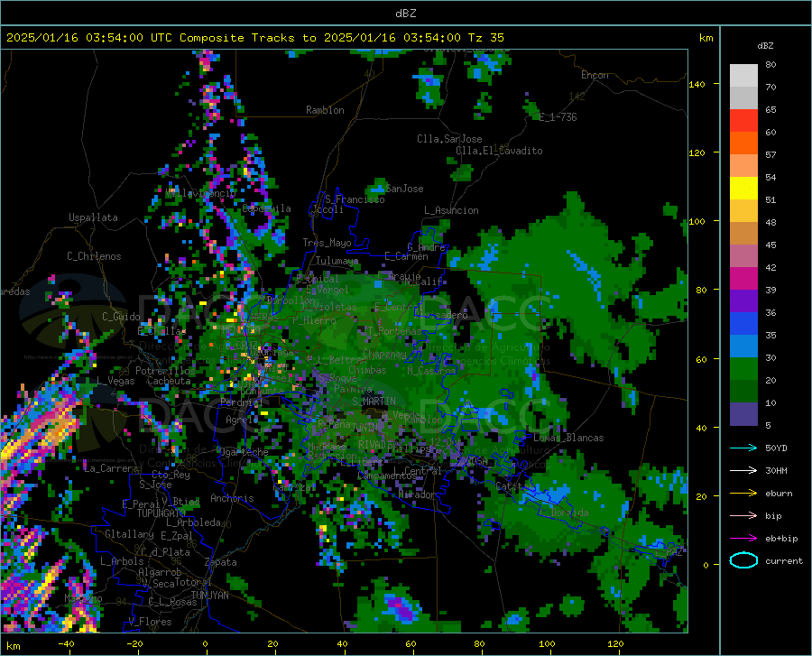Pick the violet 39–36 dBZ legend swatch
The image size is (812, 656).
coord(743,301)
